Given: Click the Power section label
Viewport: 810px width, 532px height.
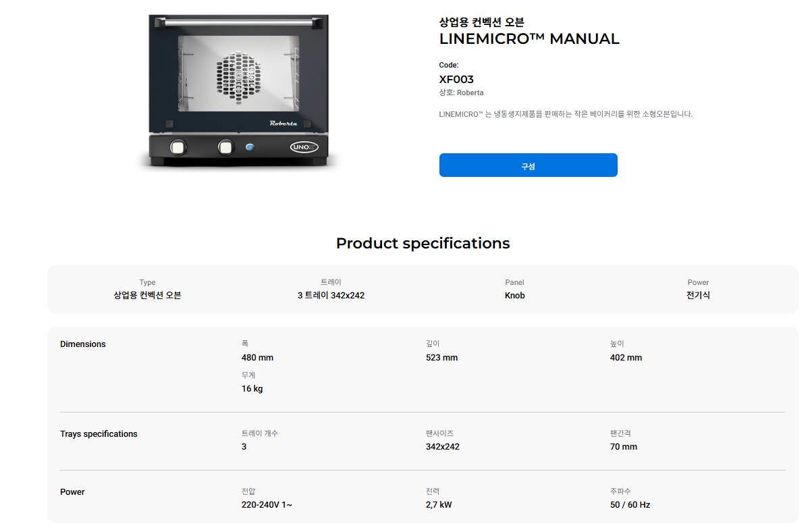Looking at the screenshot, I should tap(72, 492).
